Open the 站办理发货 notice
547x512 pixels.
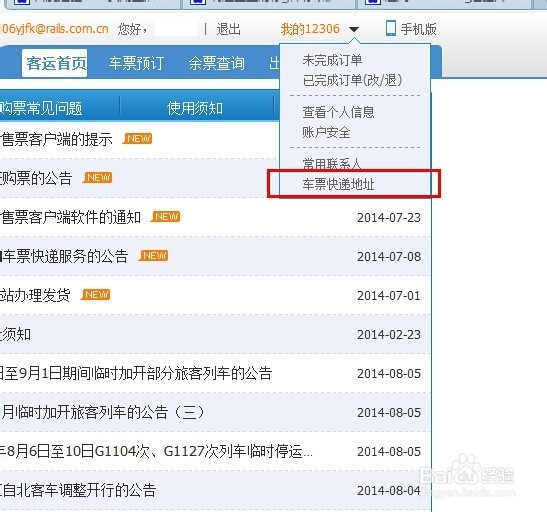35,295
